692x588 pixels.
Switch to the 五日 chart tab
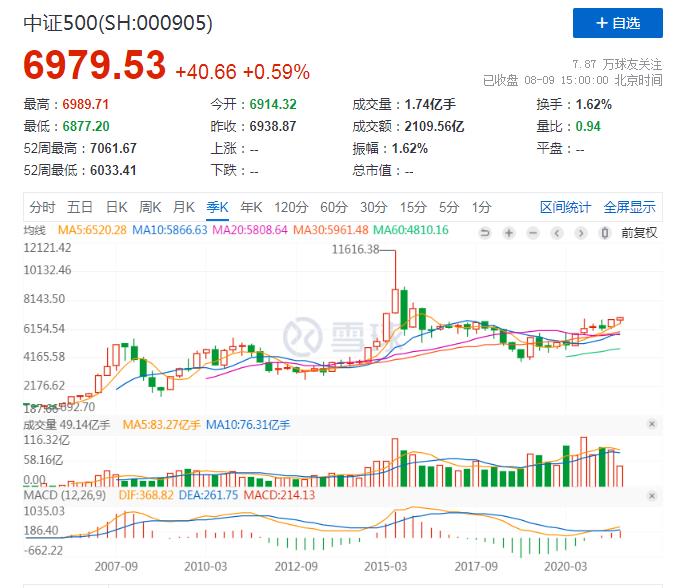pyautogui.click(x=80, y=207)
